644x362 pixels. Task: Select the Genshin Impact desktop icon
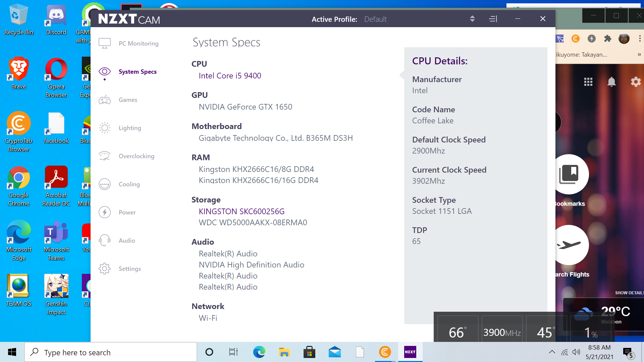[56, 295]
